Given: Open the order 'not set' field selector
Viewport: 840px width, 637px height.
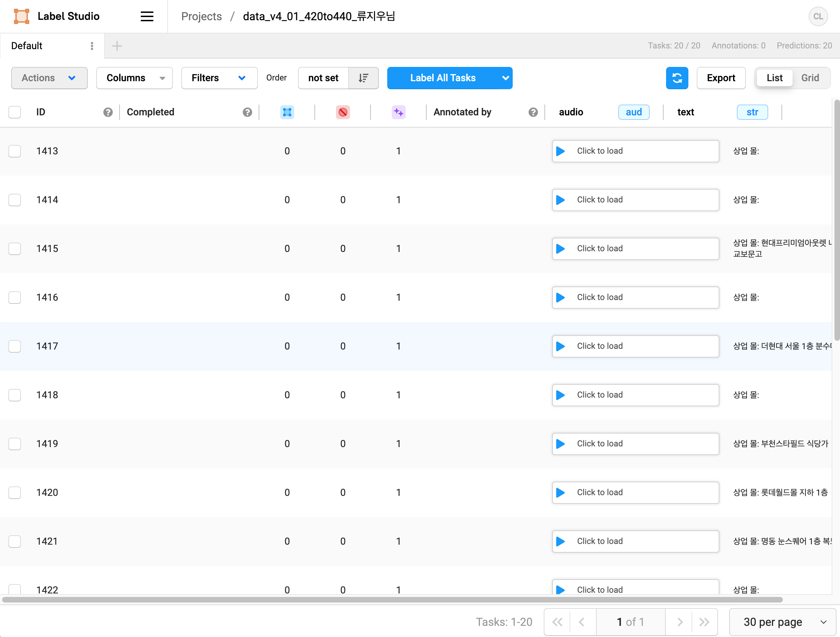Looking at the screenshot, I should pos(323,78).
